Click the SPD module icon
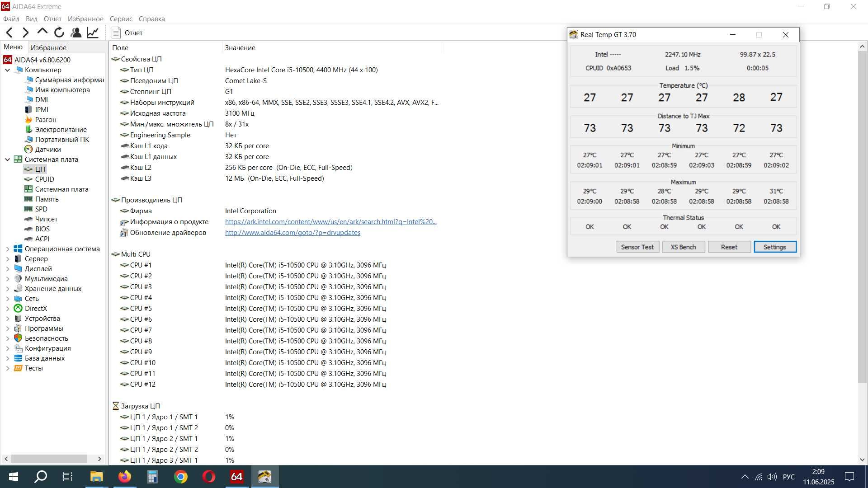 click(28, 209)
